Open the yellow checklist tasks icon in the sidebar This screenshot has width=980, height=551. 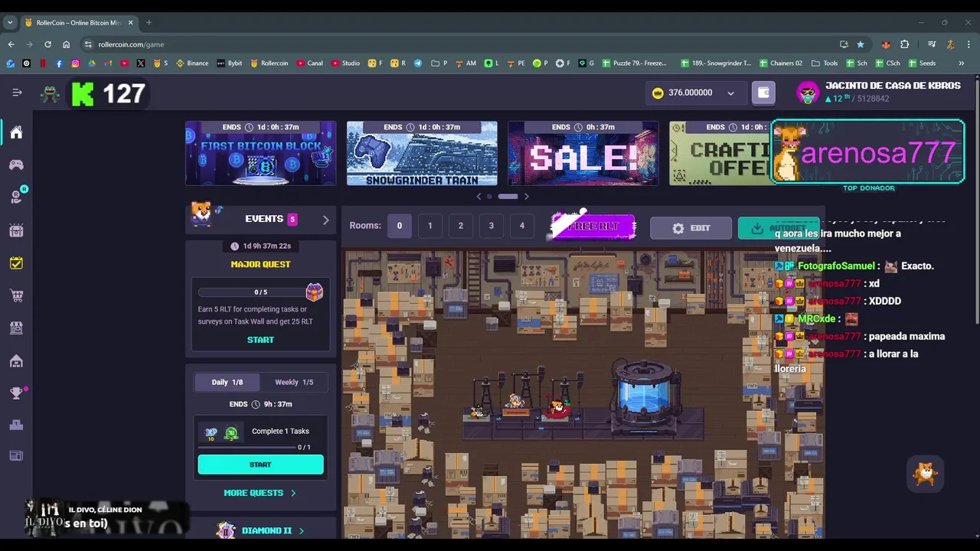click(16, 262)
